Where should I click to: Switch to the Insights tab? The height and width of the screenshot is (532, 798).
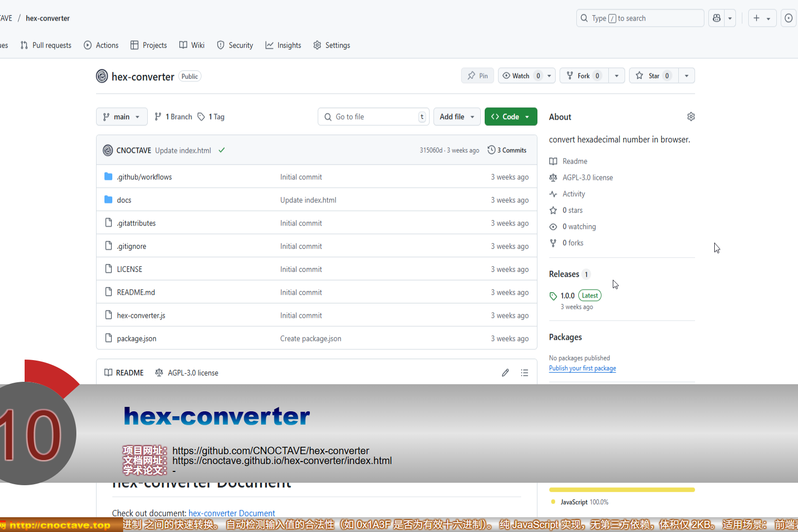283,45
